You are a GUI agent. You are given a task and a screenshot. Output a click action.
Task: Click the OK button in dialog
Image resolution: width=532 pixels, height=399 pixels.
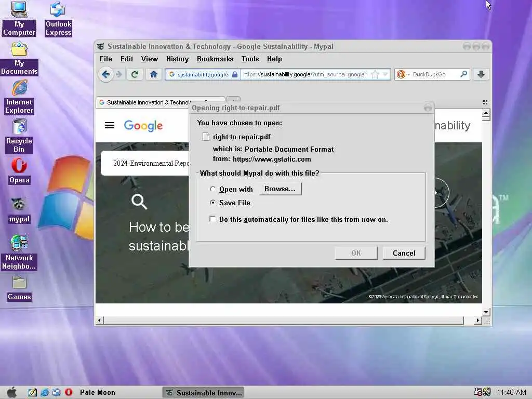(x=356, y=253)
